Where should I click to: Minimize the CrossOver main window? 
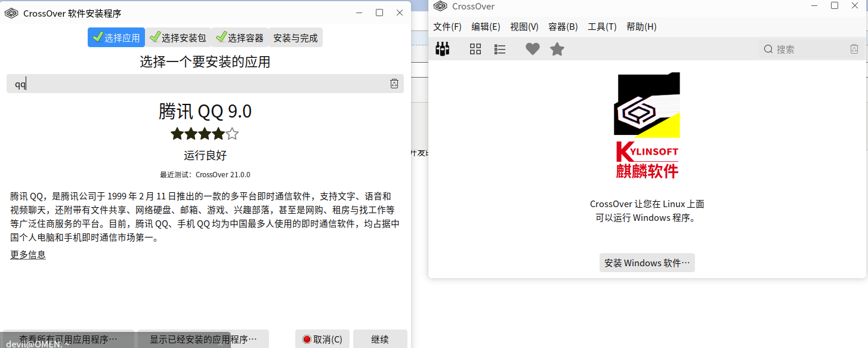814,5
